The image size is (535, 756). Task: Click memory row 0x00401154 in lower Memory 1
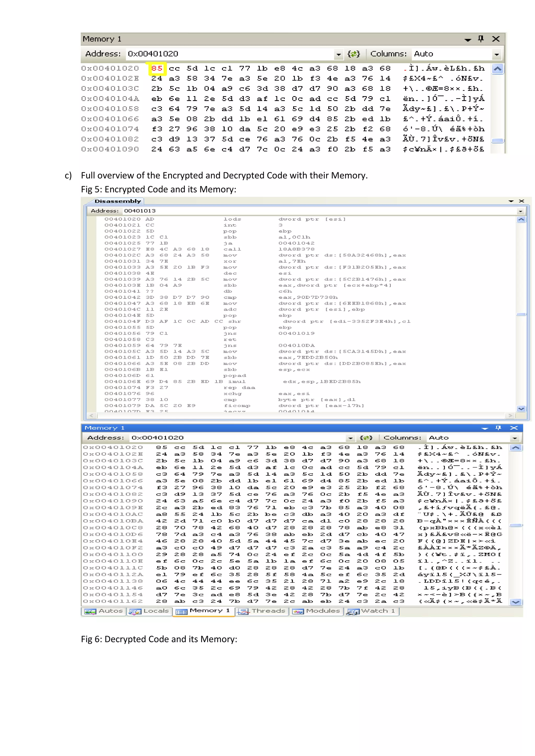pyautogui.click(x=293, y=595)
